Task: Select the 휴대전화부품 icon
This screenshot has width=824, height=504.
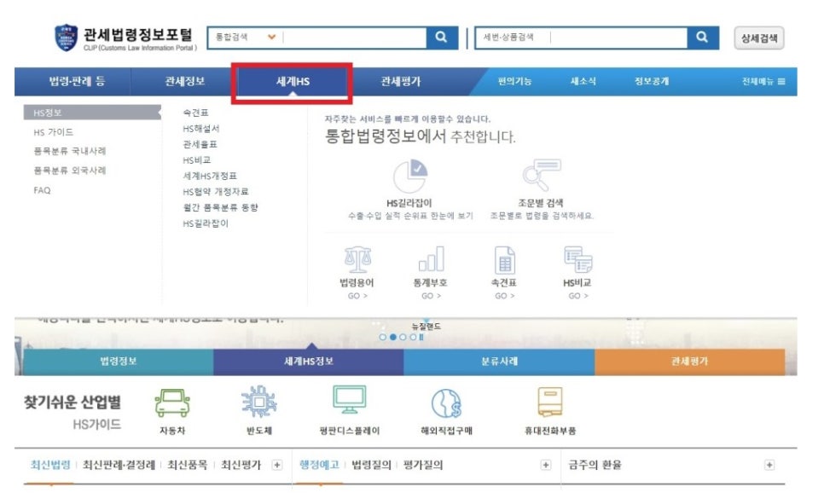Action: pyautogui.click(x=550, y=402)
